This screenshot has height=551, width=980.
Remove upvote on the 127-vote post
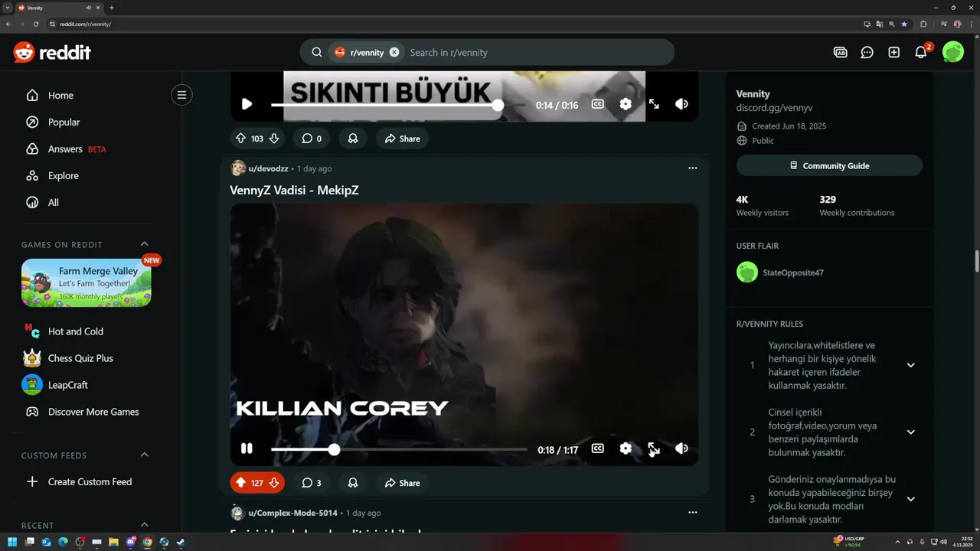click(x=240, y=483)
